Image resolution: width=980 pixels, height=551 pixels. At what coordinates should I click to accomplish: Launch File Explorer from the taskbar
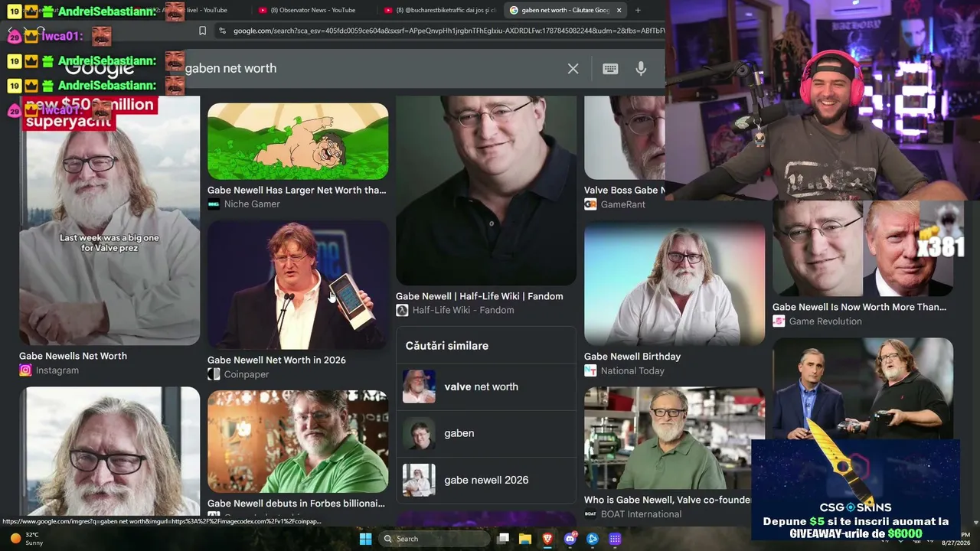pyautogui.click(x=525, y=539)
